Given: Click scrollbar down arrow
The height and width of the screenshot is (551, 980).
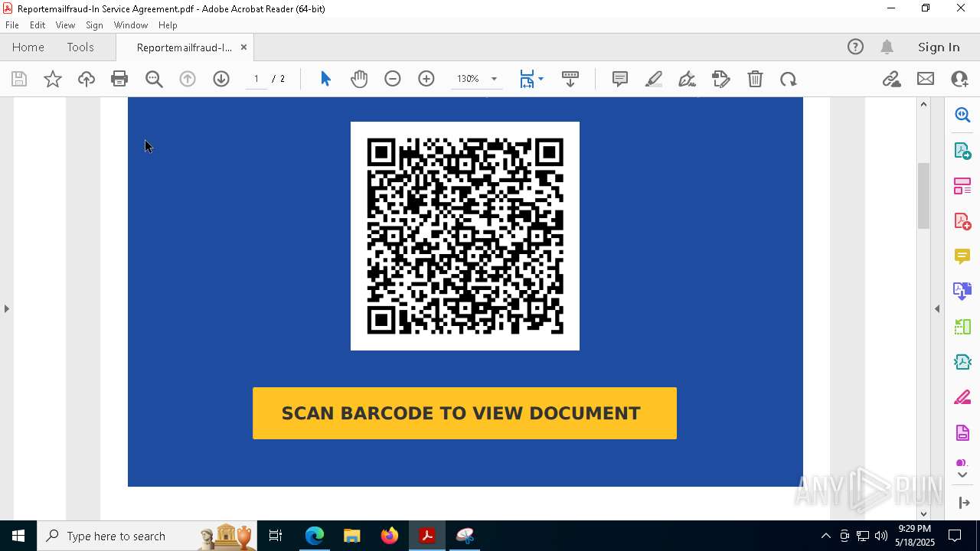Looking at the screenshot, I should point(923,514).
